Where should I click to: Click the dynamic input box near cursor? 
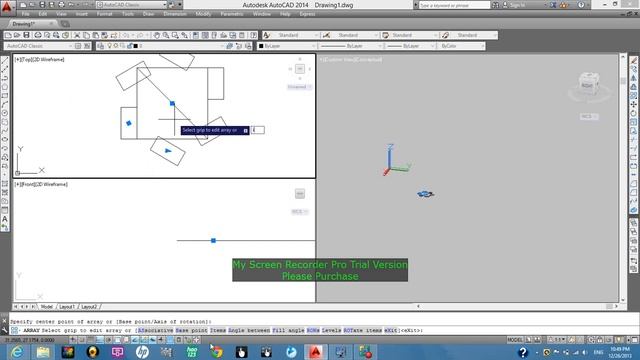coord(258,130)
